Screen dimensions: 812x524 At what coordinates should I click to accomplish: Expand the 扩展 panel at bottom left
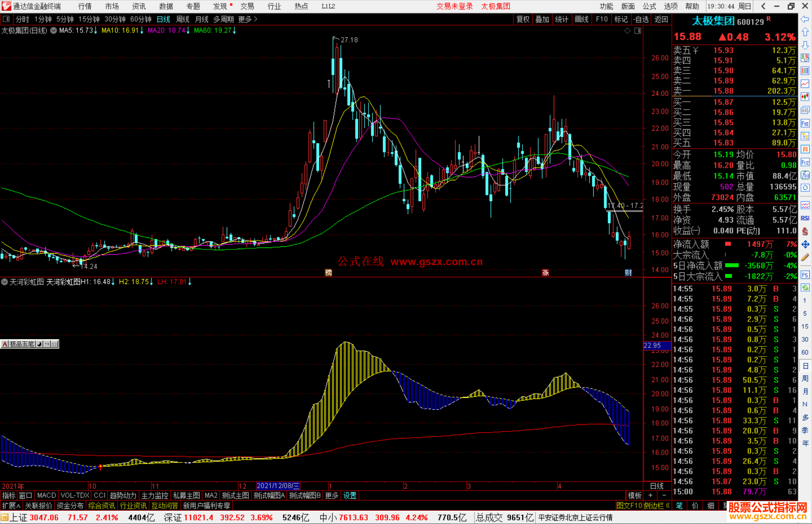(x=11, y=506)
